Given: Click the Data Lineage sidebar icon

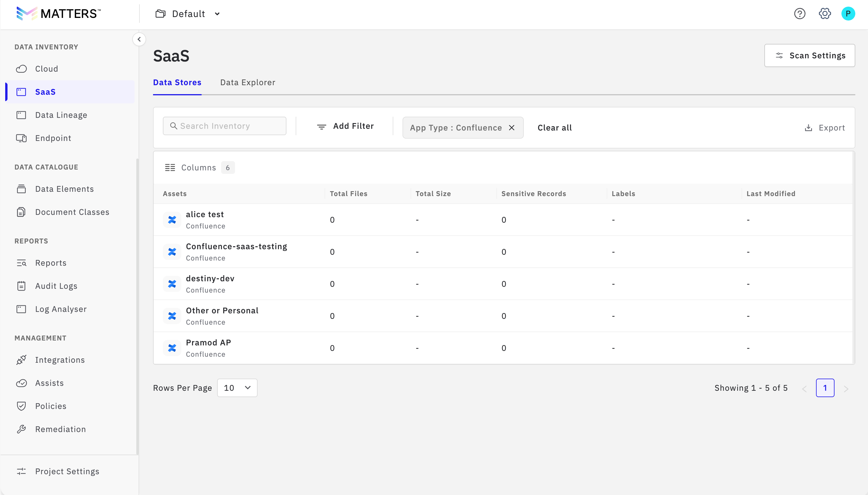Looking at the screenshot, I should [21, 115].
